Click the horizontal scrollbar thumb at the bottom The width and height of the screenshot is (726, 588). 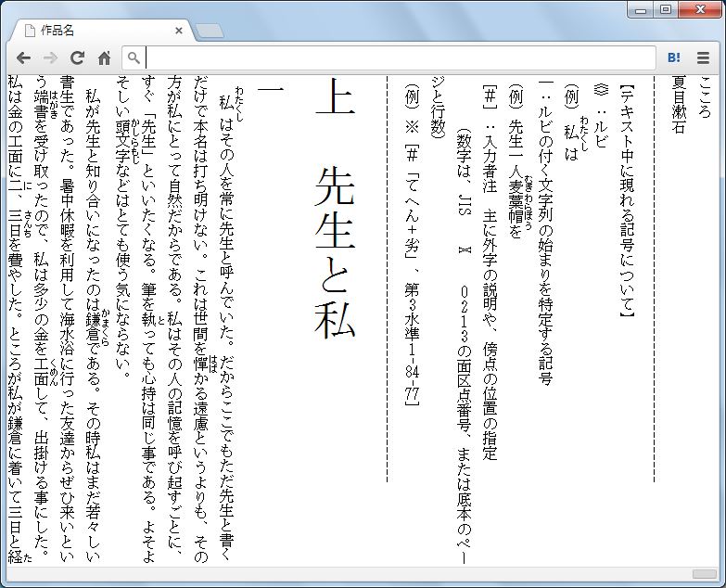[704, 574]
